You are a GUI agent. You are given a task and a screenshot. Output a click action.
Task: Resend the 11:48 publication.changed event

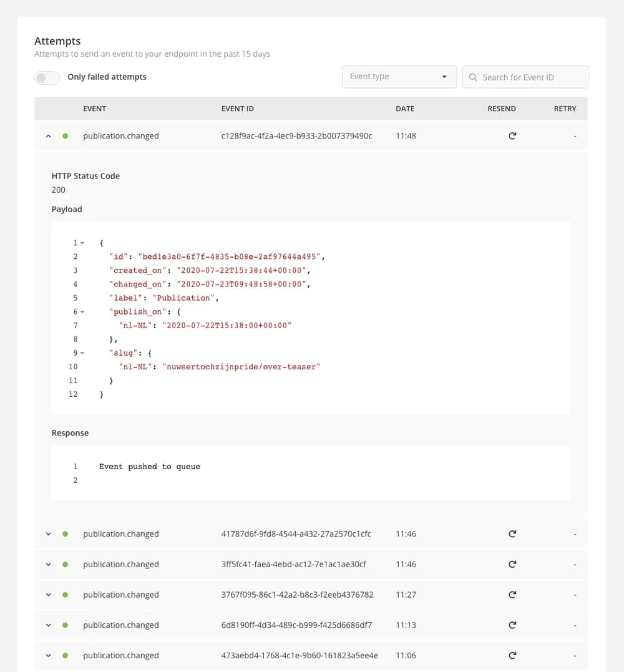(512, 136)
